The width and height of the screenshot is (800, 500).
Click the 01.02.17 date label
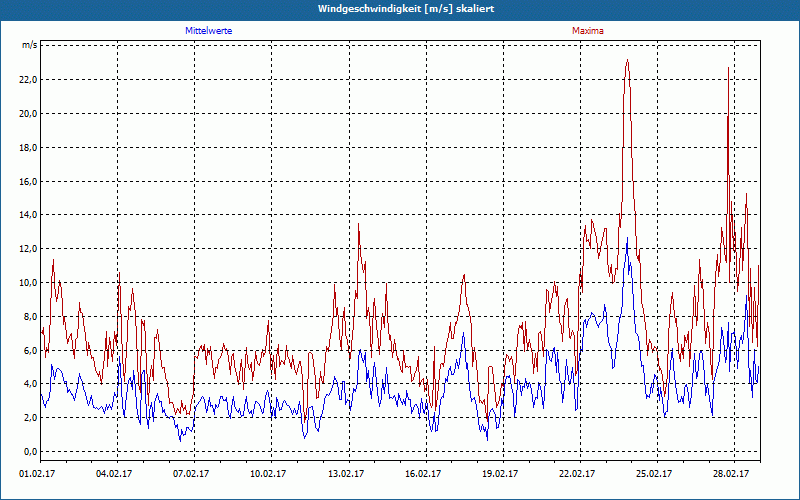(x=37, y=474)
